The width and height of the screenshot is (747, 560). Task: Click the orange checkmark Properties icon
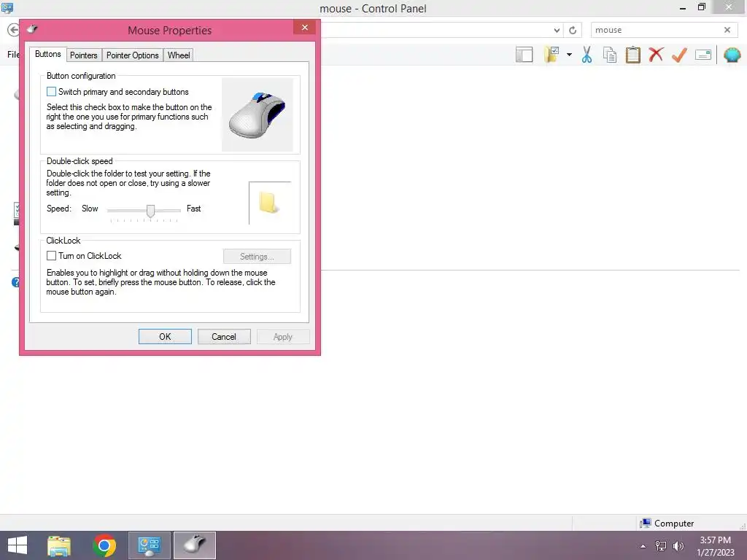679,55
